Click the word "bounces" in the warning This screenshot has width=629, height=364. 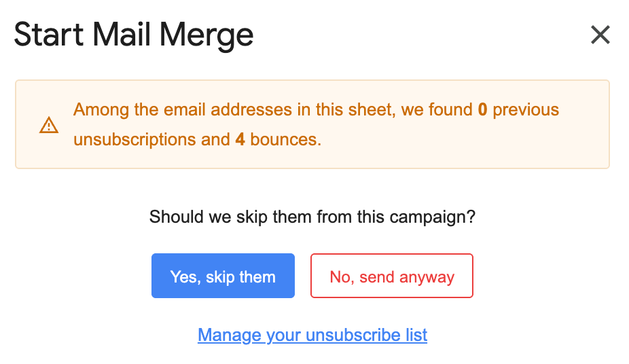point(283,140)
